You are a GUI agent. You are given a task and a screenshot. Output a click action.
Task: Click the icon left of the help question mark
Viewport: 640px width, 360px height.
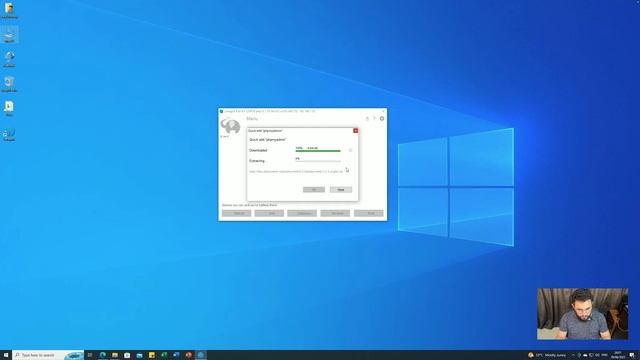pyautogui.click(x=367, y=118)
